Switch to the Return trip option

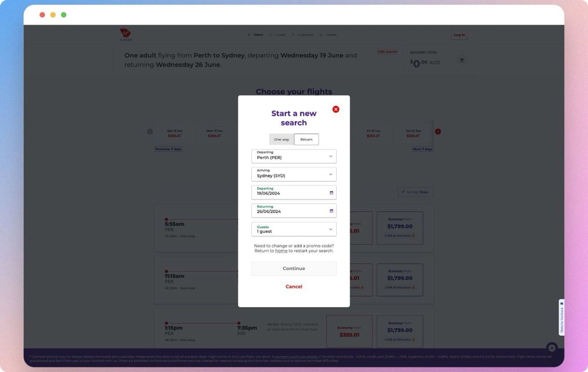tap(306, 139)
